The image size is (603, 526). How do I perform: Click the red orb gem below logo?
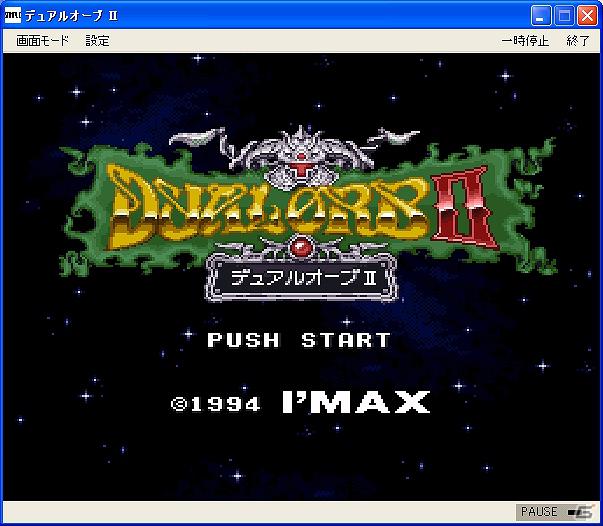click(x=303, y=247)
